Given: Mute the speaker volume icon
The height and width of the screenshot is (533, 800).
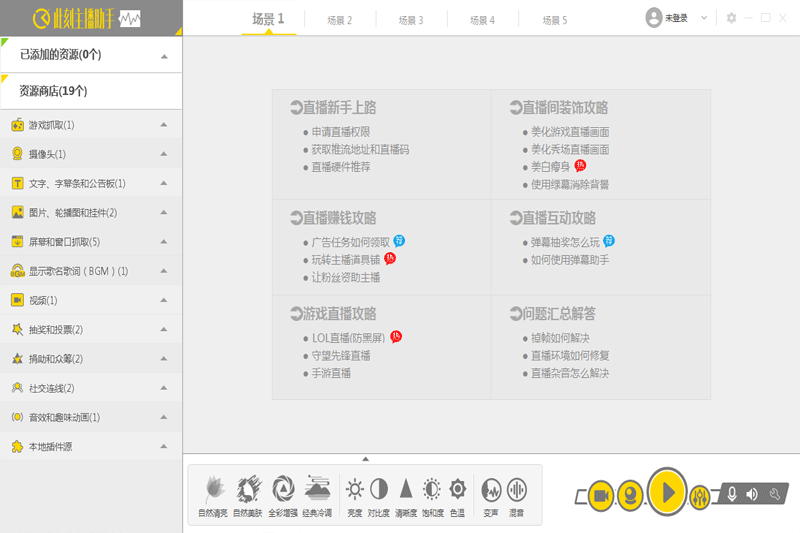Looking at the screenshot, I should [x=753, y=494].
